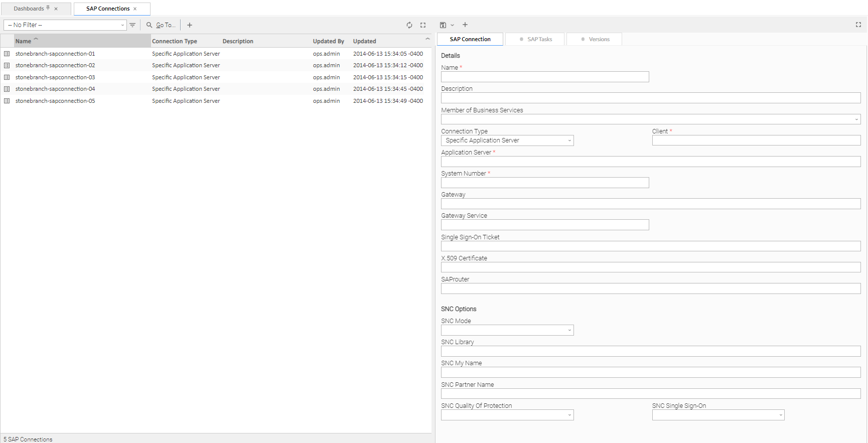Open details icon for stonebranch-sapconnection-03

point(7,77)
